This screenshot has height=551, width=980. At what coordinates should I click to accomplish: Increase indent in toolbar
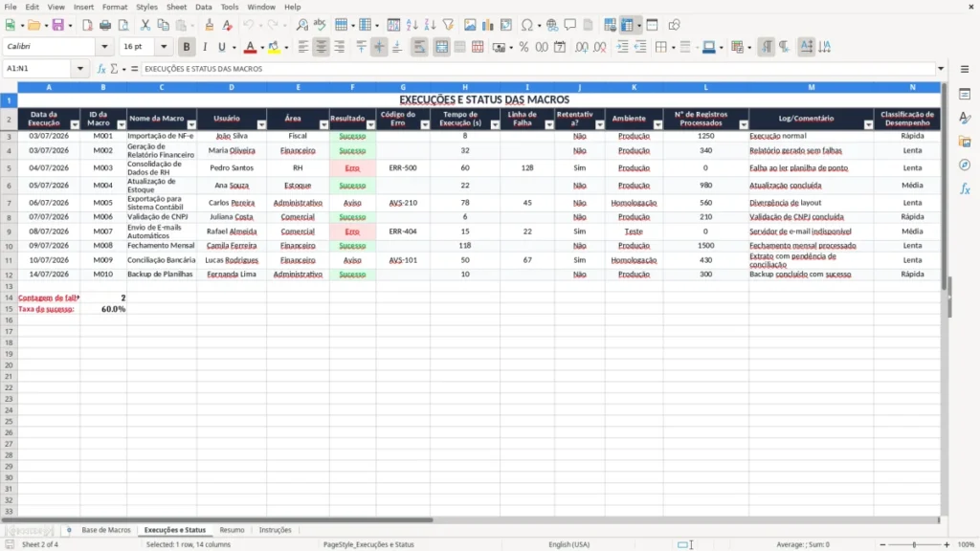coord(622,47)
